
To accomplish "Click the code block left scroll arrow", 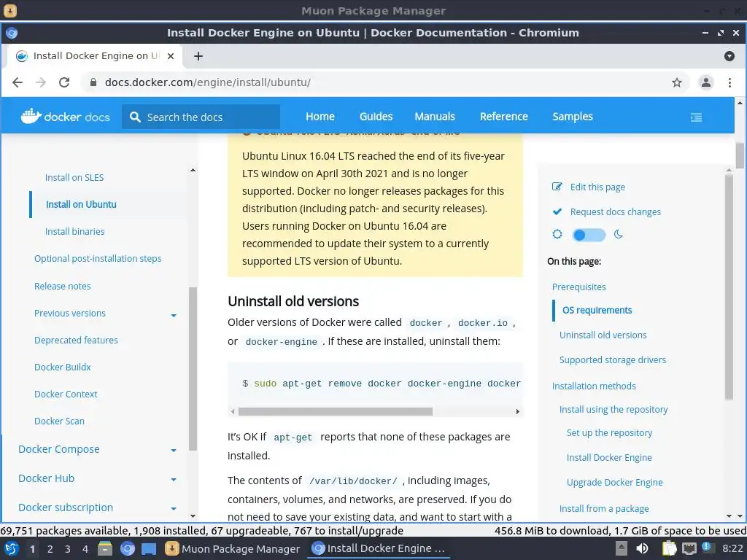I will coord(233,411).
